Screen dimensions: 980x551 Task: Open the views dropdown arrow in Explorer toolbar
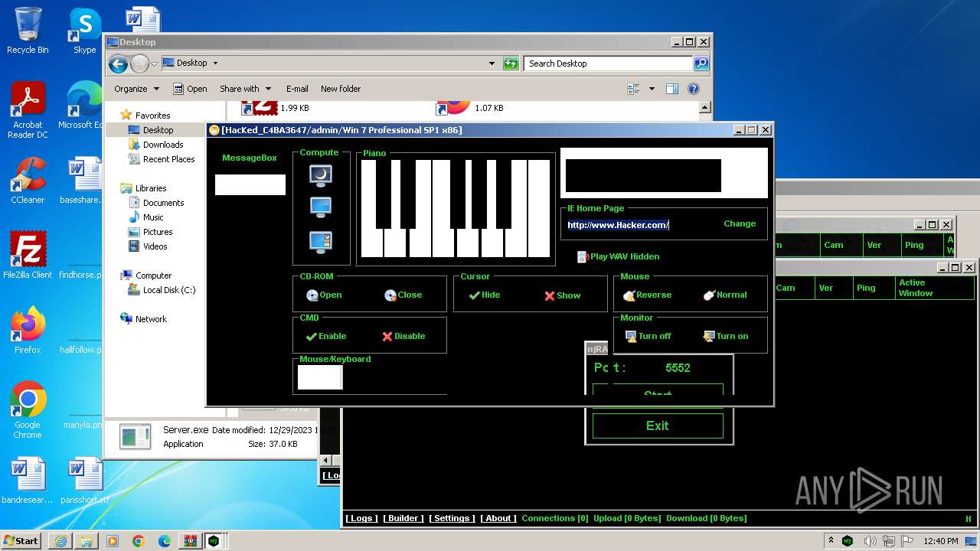[652, 89]
